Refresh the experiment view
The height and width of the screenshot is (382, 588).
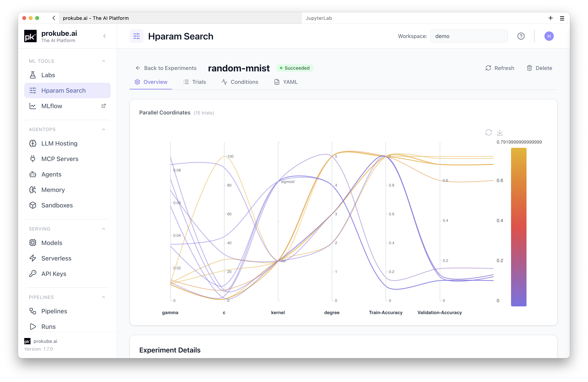500,68
